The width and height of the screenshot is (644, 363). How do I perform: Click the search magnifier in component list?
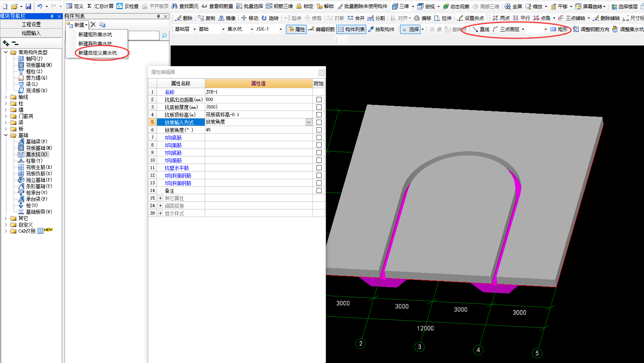(164, 36)
